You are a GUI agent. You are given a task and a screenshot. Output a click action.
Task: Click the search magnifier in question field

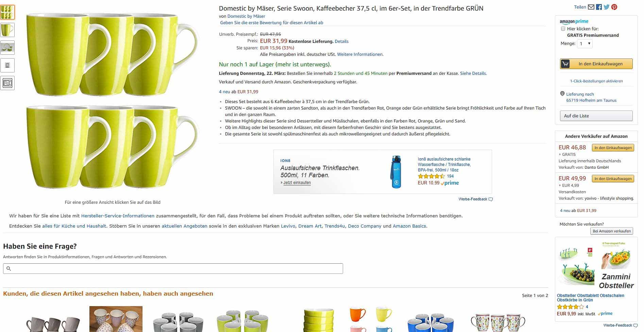9,269
